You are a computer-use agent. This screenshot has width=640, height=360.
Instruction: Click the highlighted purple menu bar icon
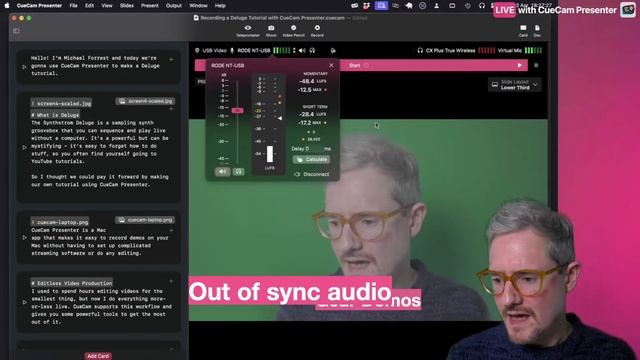point(381,6)
